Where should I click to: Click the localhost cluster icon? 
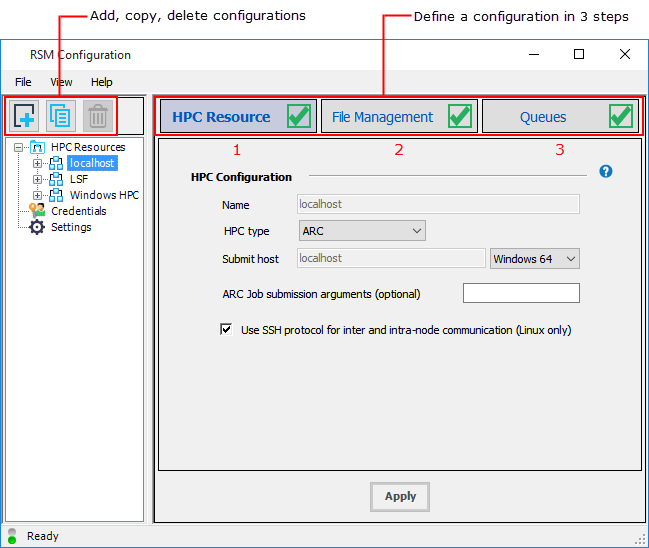point(56,163)
